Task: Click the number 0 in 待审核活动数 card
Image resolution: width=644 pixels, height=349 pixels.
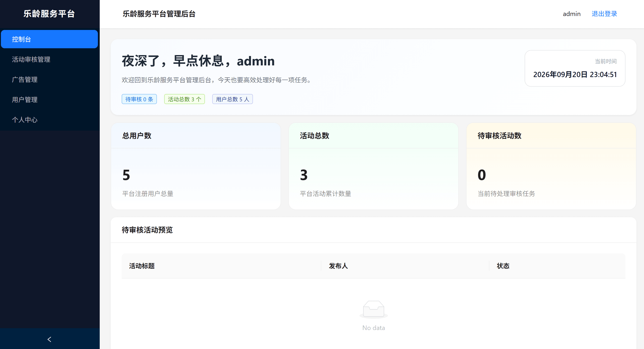Action: 482,175
